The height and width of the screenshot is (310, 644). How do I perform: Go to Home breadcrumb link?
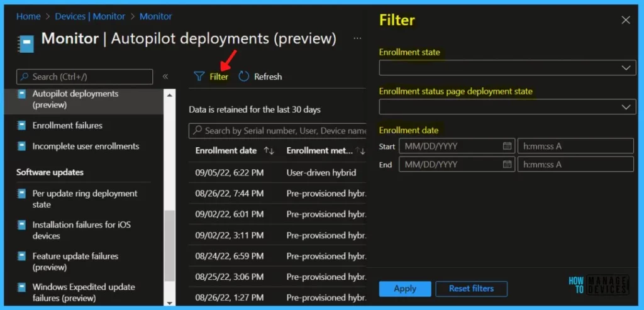tap(28, 16)
